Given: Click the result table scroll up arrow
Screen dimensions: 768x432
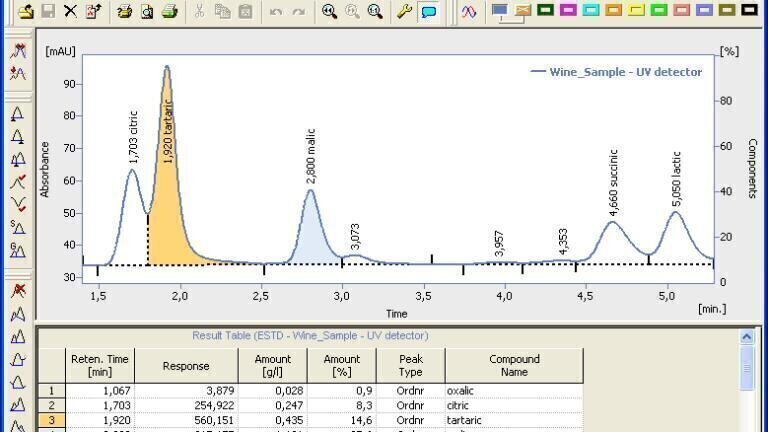Looking at the screenshot, I should (746, 336).
